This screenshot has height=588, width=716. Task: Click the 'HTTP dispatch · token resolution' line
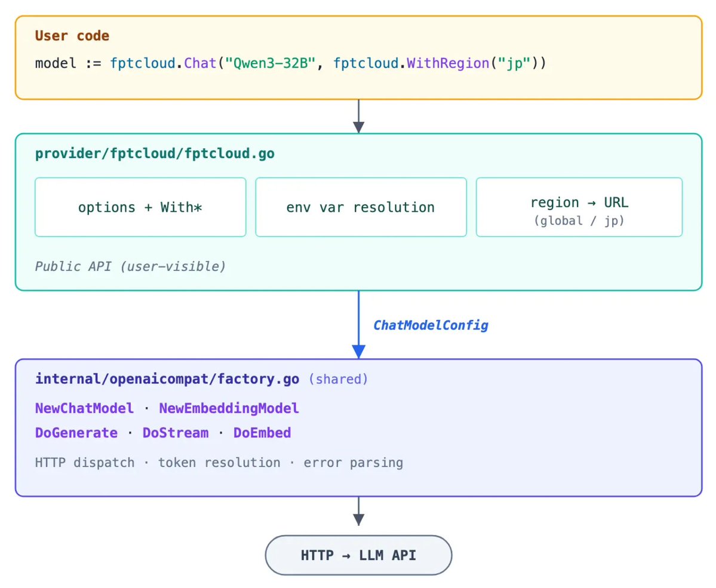point(219,463)
